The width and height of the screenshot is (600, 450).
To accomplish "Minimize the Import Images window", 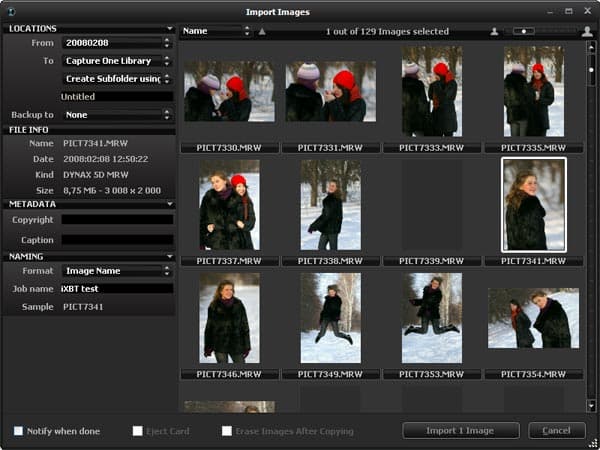I will click(x=550, y=12).
